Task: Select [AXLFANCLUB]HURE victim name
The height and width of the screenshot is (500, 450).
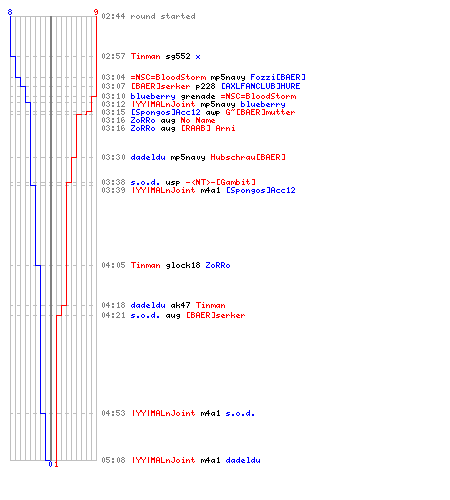Action: [x=261, y=86]
